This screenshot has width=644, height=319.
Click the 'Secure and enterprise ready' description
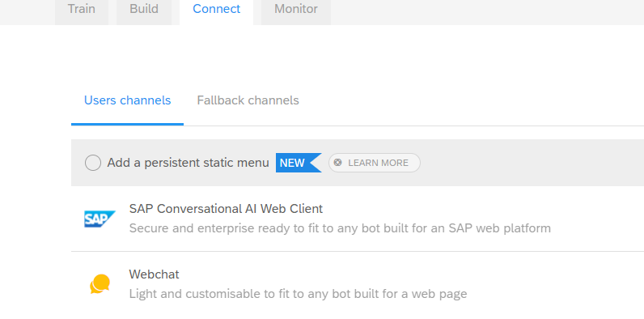[x=340, y=228]
